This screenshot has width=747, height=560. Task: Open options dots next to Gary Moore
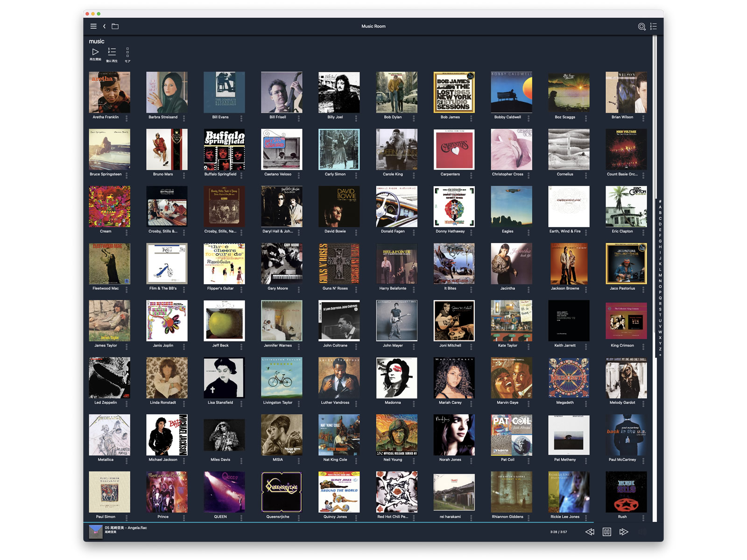(x=299, y=289)
